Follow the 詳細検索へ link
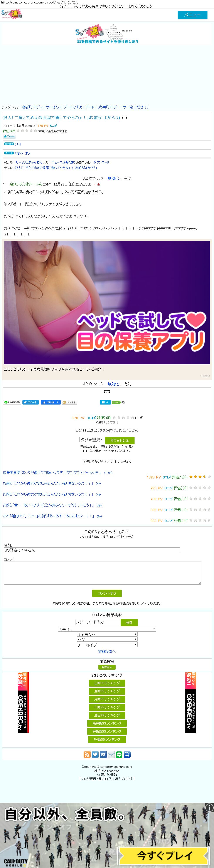This screenshot has width=214, height=868. click(107, 651)
